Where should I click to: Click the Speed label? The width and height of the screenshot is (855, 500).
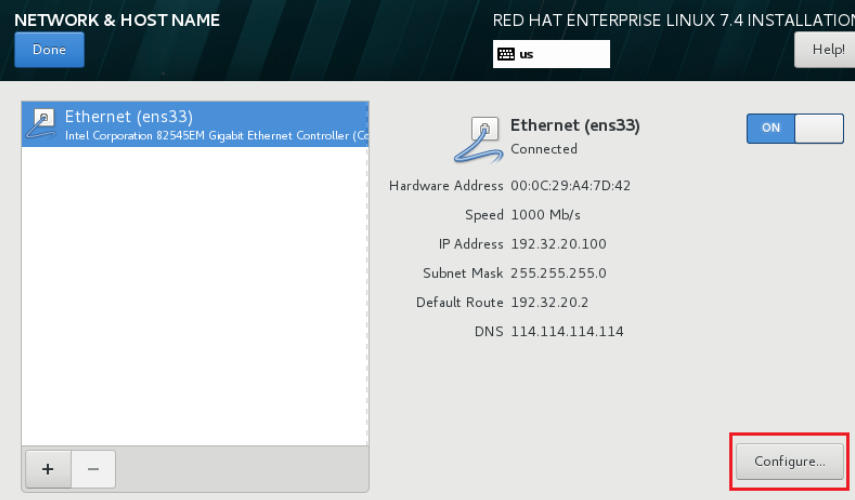coord(484,215)
